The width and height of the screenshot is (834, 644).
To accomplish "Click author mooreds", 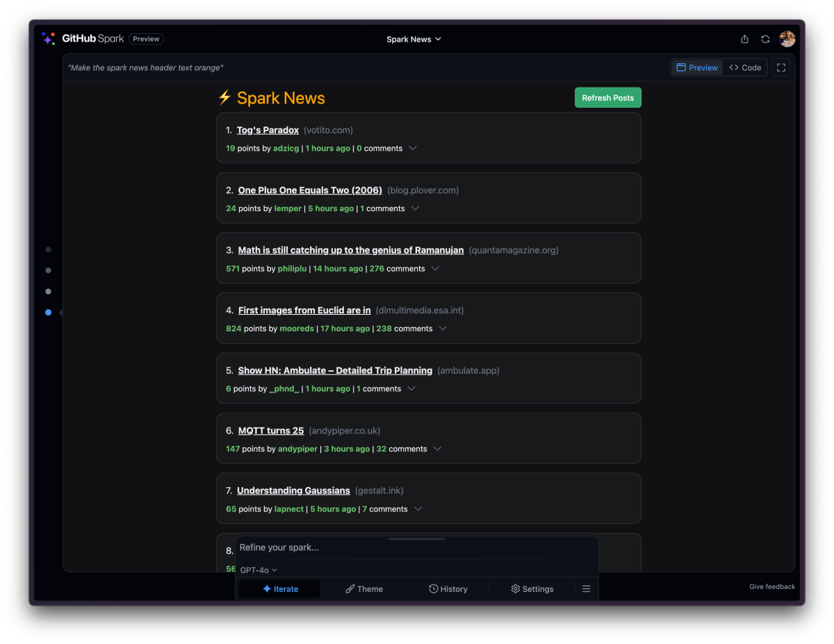I will point(297,329).
